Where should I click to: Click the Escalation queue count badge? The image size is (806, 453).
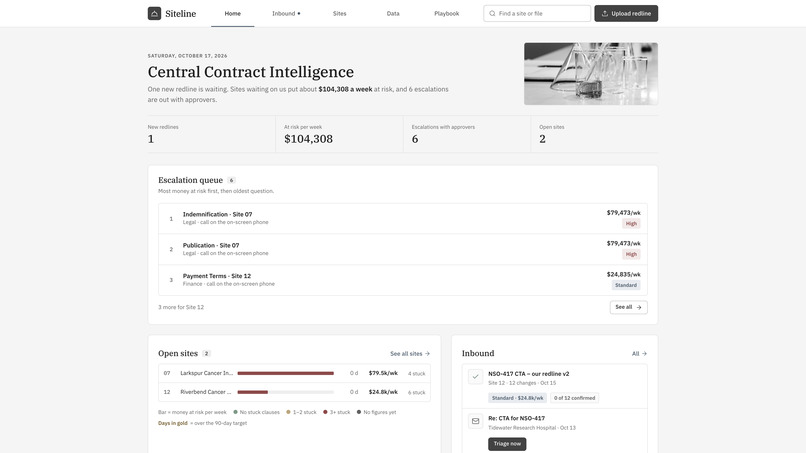(x=231, y=180)
